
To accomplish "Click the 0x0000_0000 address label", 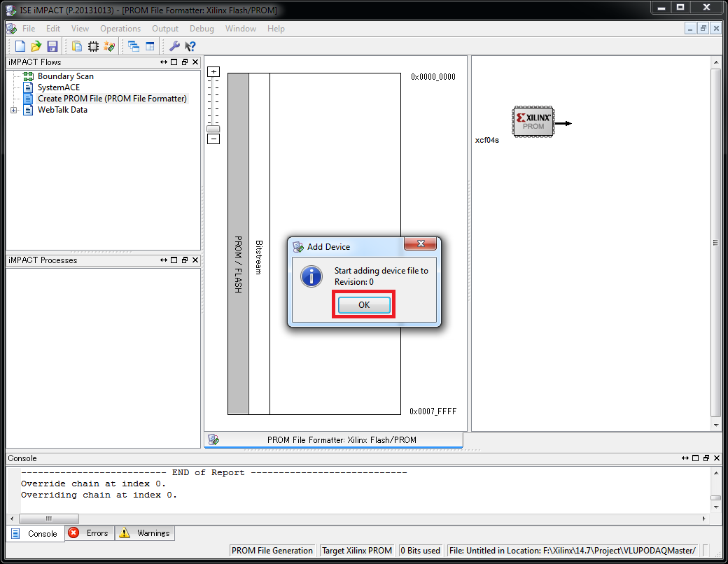I will pyautogui.click(x=433, y=77).
